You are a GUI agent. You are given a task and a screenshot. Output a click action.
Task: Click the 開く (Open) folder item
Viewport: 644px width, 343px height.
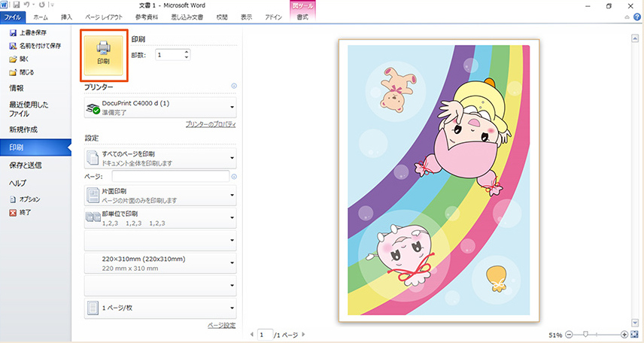pyautogui.click(x=24, y=59)
